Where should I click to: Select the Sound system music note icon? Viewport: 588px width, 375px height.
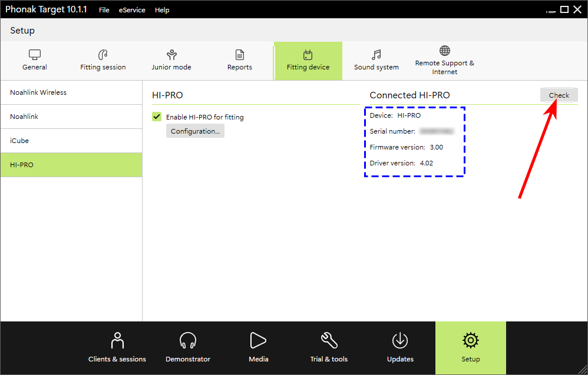pyautogui.click(x=376, y=55)
